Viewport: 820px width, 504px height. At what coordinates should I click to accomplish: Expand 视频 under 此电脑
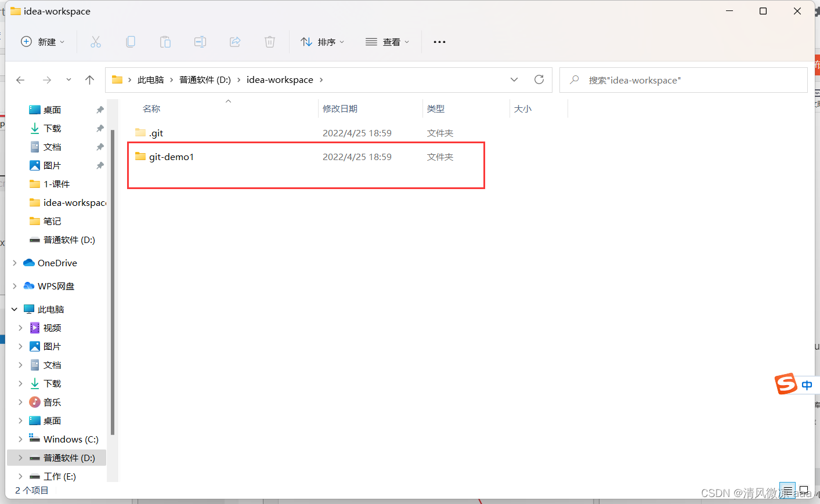pos(20,328)
